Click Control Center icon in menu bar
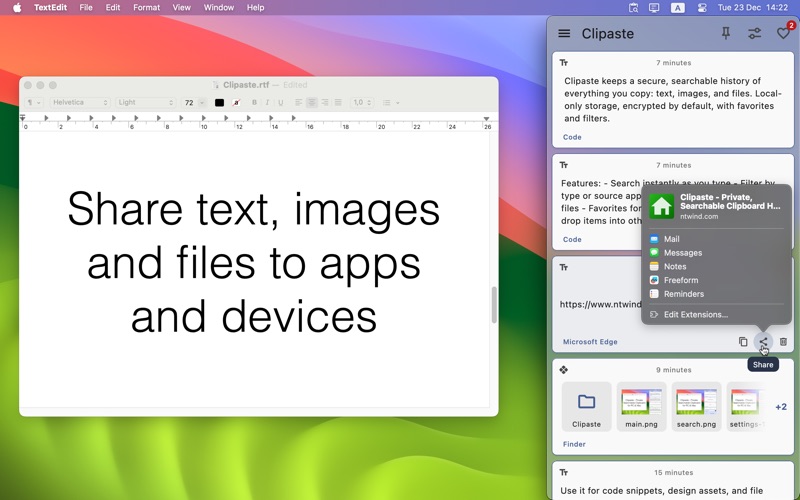The height and width of the screenshot is (500, 800). (x=702, y=7)
